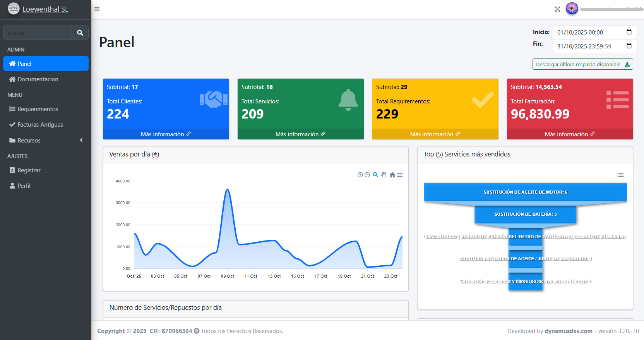644x340 pixels.
Task: Toggle the sidebar hamburger menu
Action: (x=97, y=9)
